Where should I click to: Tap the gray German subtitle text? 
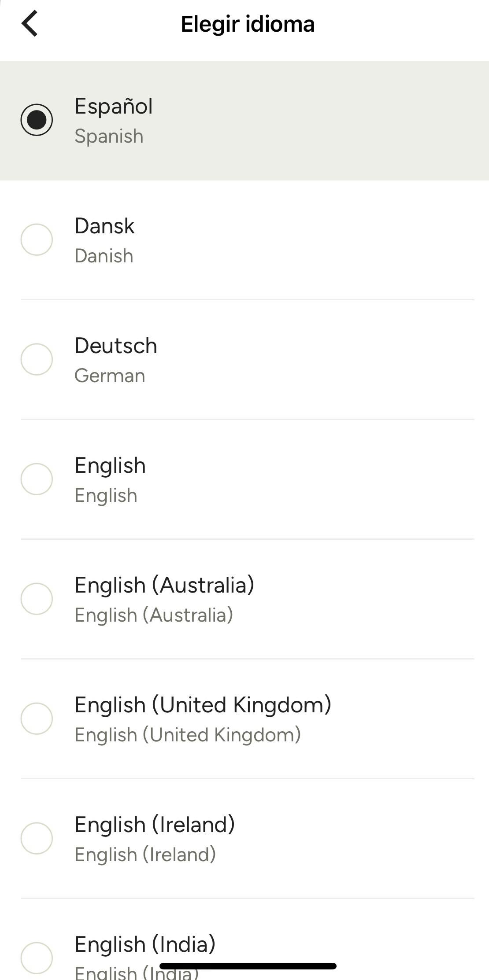point(110,376)
